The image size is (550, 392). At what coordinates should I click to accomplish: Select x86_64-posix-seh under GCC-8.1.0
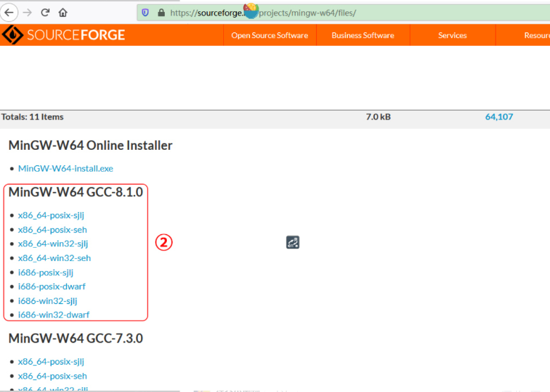pyautogui.click(x=52, y=229)
